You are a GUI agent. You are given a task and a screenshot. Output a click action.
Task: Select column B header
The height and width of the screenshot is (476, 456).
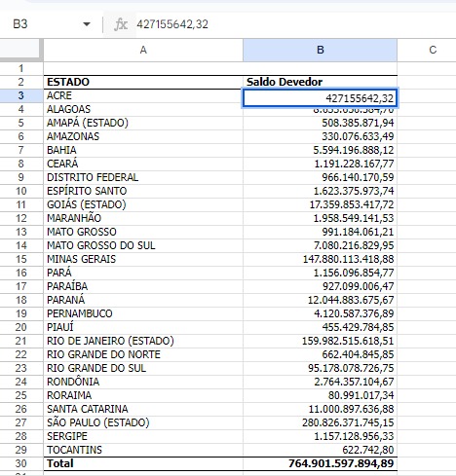pos(320,50)
